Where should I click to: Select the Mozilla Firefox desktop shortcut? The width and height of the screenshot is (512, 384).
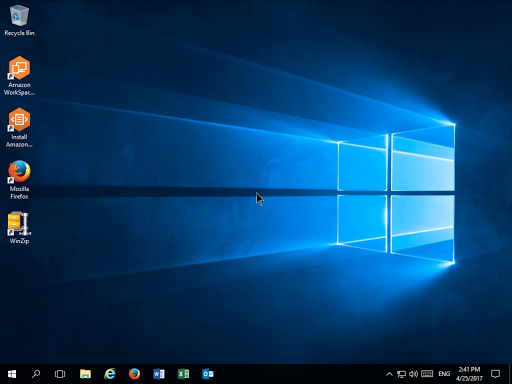pos(19,180)
